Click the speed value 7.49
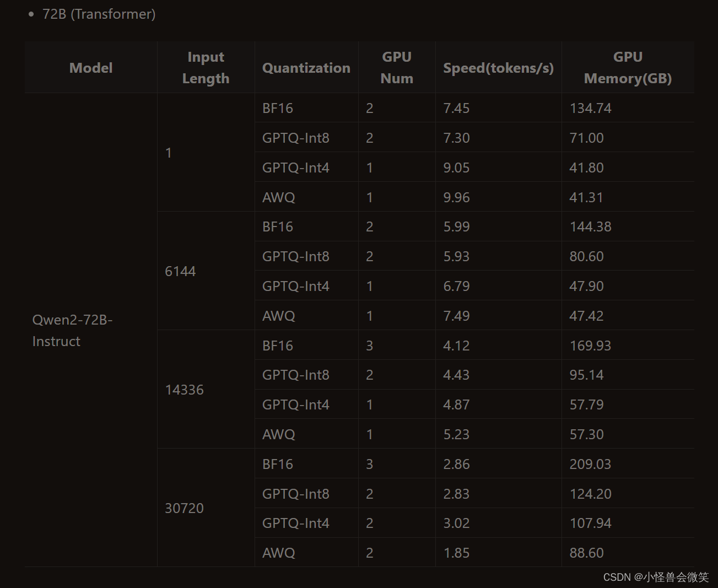 (456, 316)
